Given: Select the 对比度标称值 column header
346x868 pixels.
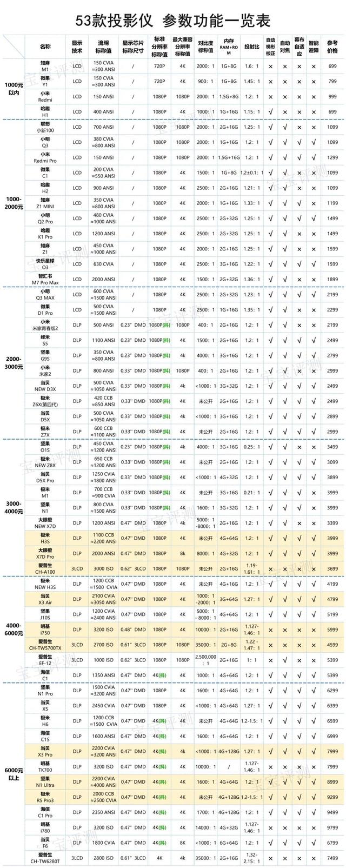Looking at the screenshot, I should pos(205,47).
